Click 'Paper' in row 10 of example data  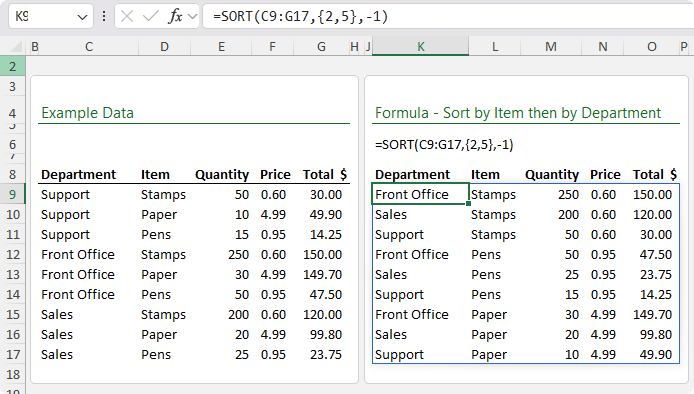pos(158,215)
